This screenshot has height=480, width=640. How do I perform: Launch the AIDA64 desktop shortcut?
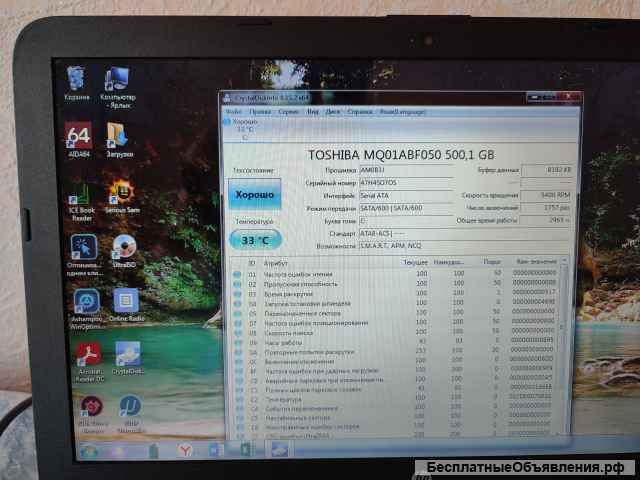(x=79, y=139)
